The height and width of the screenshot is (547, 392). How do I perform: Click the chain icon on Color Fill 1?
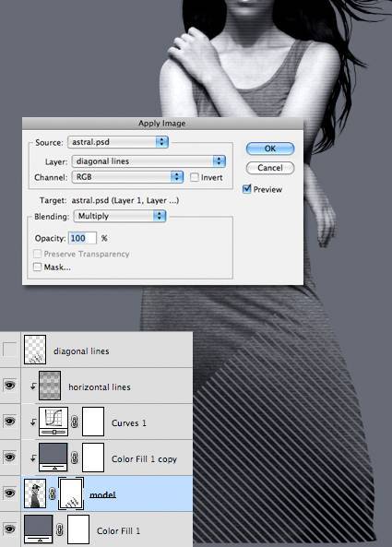(x=60, y=529)
